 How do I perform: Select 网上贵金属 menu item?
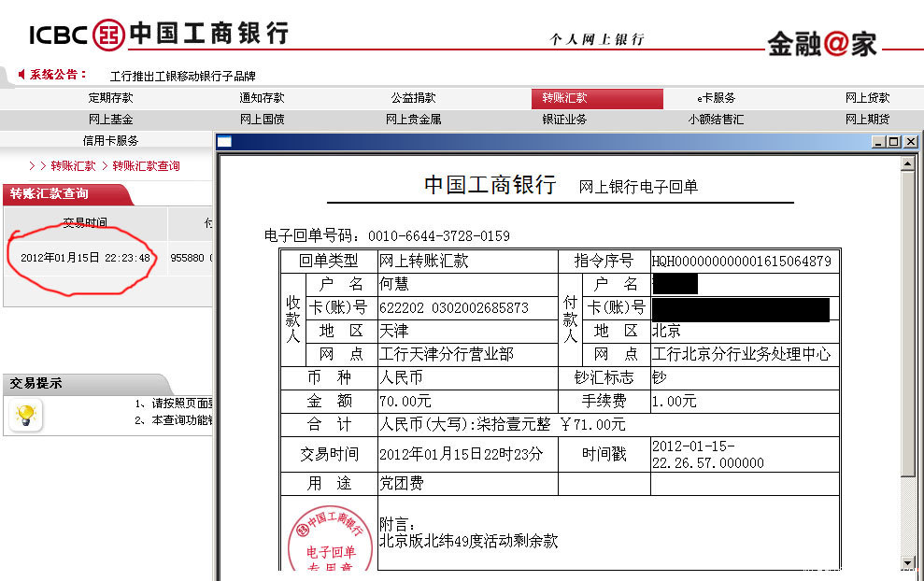pyautogui.click(x=413, y=119)
